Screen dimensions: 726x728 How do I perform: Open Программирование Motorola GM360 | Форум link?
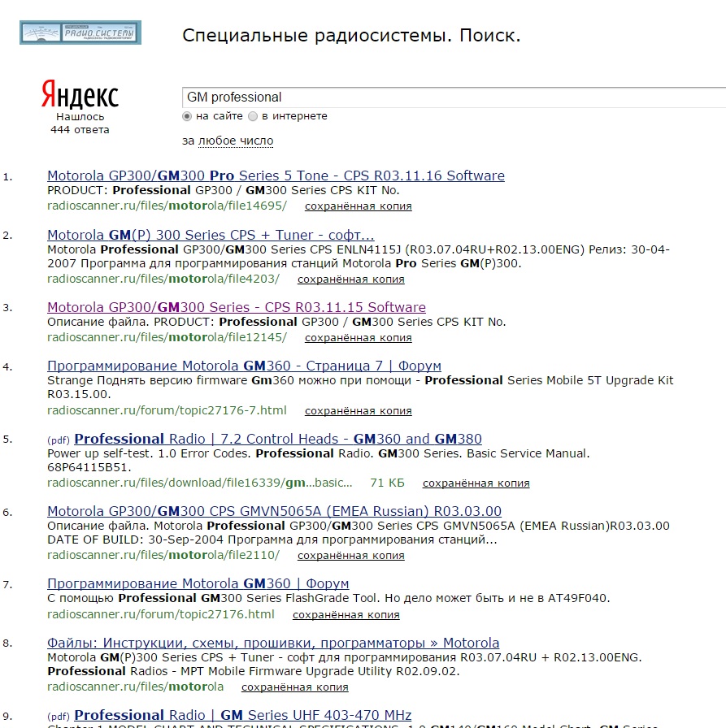pos(198,583)
